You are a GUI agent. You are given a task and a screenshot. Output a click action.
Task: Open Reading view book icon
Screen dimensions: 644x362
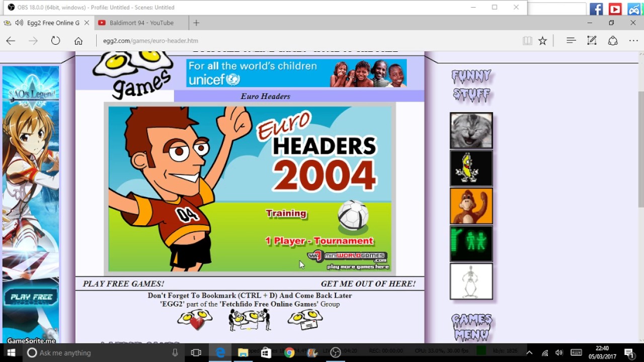527,41
